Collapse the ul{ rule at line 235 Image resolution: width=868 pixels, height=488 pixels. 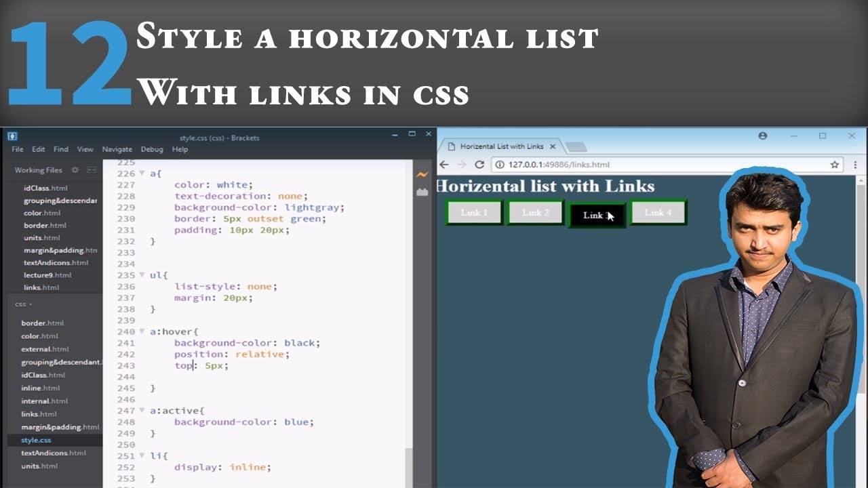point(142,275)
